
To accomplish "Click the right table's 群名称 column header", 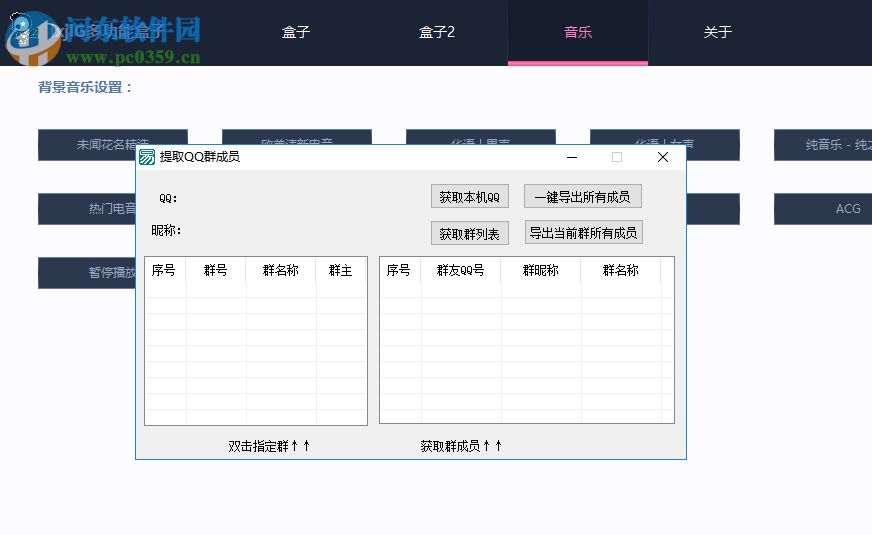I will point(621,270).
